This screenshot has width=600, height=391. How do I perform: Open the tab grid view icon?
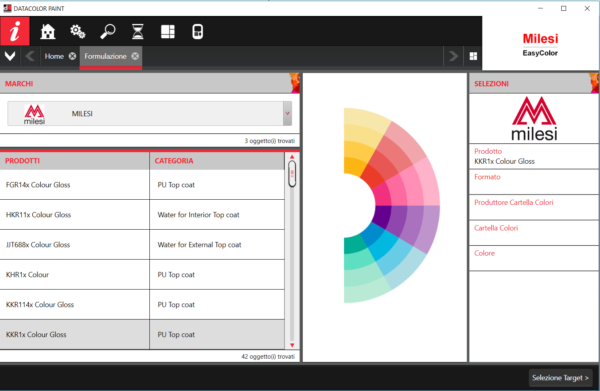tap(473, 56)
